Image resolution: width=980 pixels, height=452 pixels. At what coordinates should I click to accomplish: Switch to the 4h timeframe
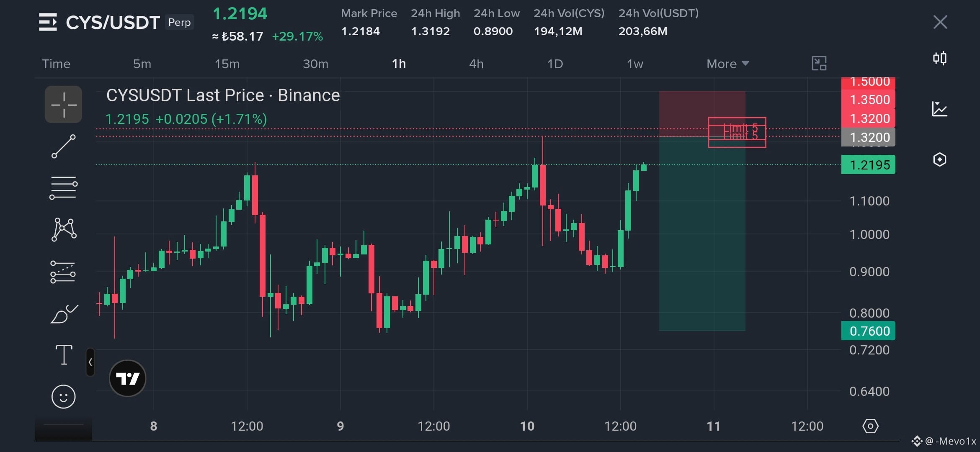(x=476, y=64)
